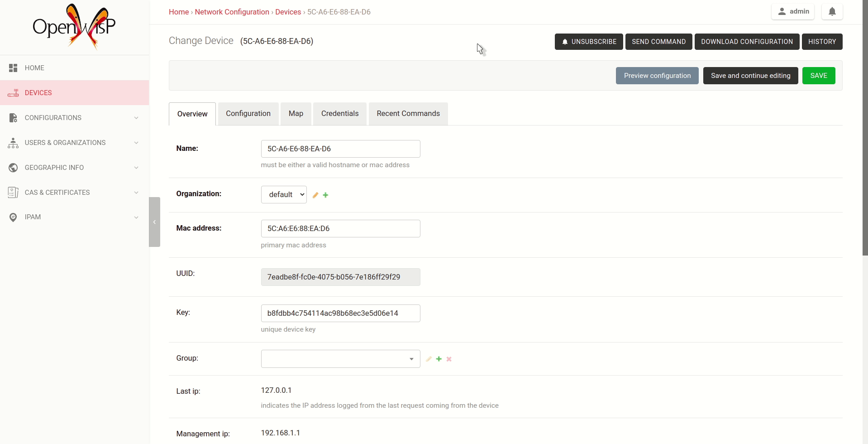Image resolution: width=868 pixels, height=444 pixels.
Task: Expand the Users & Organizations section
Action: 64,142
